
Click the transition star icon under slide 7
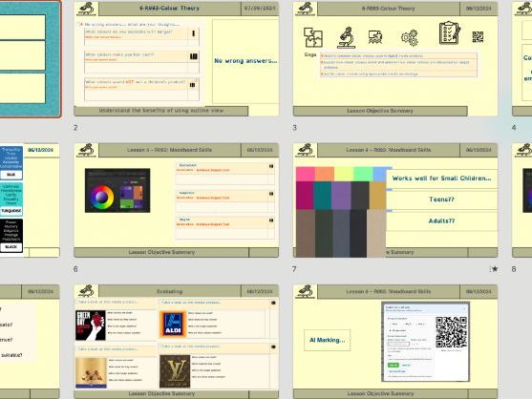[495, 269]
